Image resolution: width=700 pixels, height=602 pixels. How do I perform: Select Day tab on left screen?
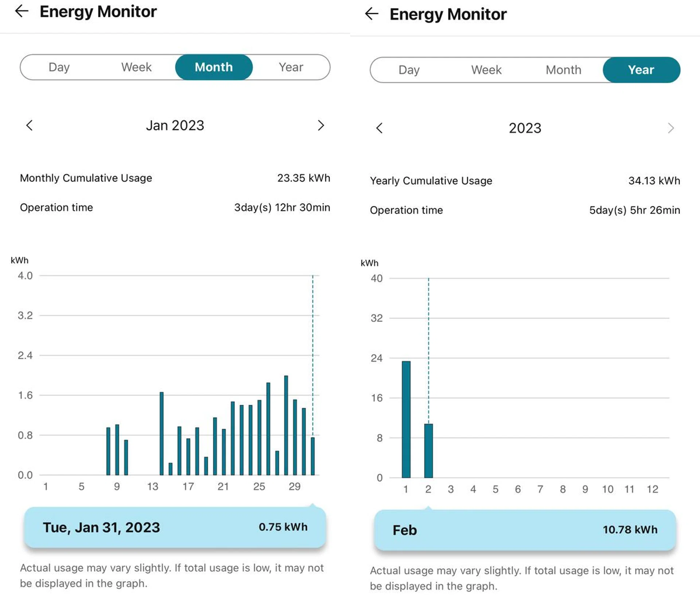tap(59, 67)
